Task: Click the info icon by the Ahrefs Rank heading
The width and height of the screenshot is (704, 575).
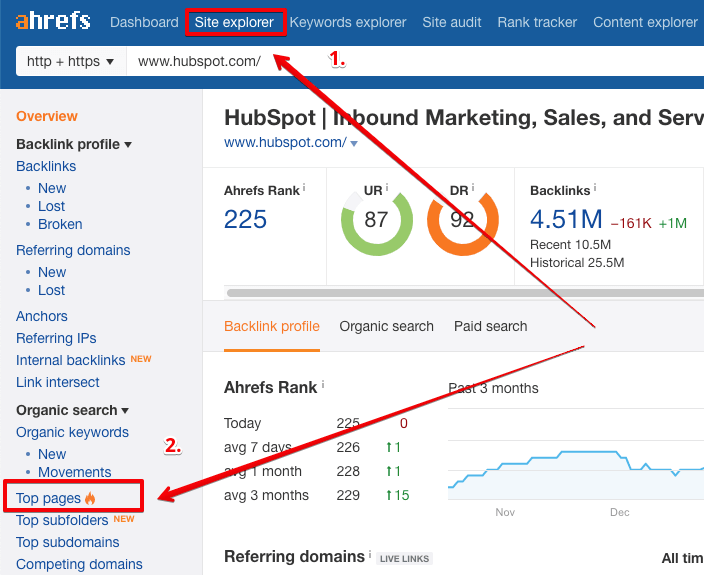Action: (x=323, y=385)
